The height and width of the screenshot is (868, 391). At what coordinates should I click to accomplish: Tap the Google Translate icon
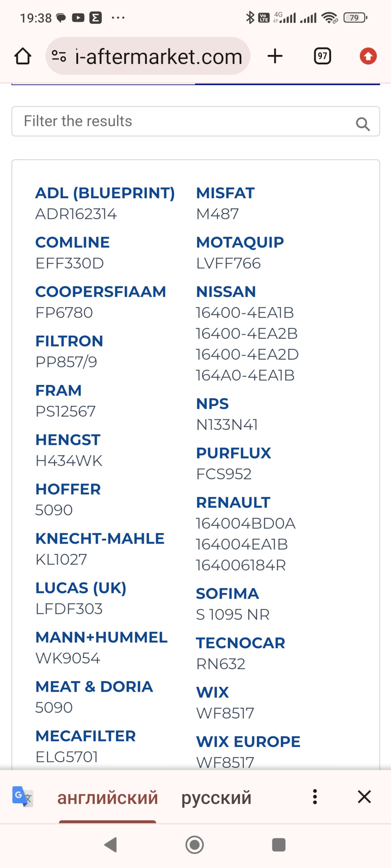22,796
